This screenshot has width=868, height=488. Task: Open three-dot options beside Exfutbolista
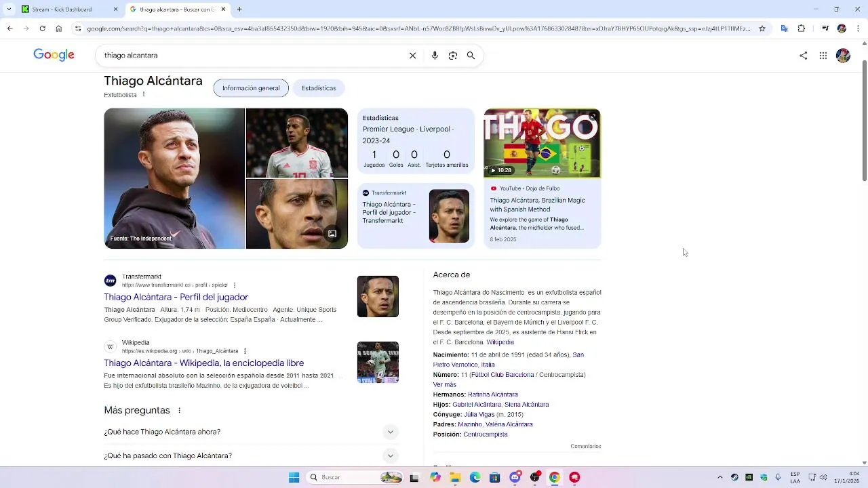point(144,94)
